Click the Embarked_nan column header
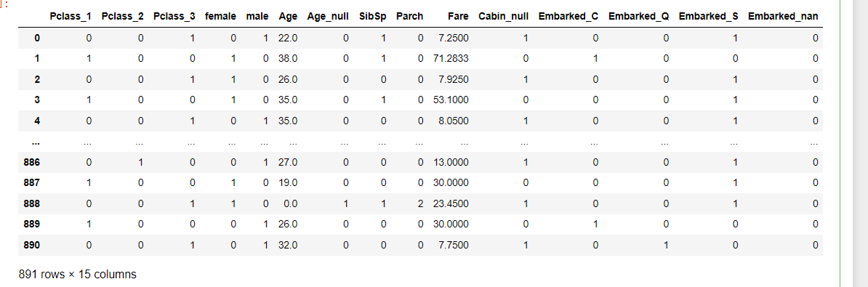This screenshot has height=287, width=868. pos(783,17)
